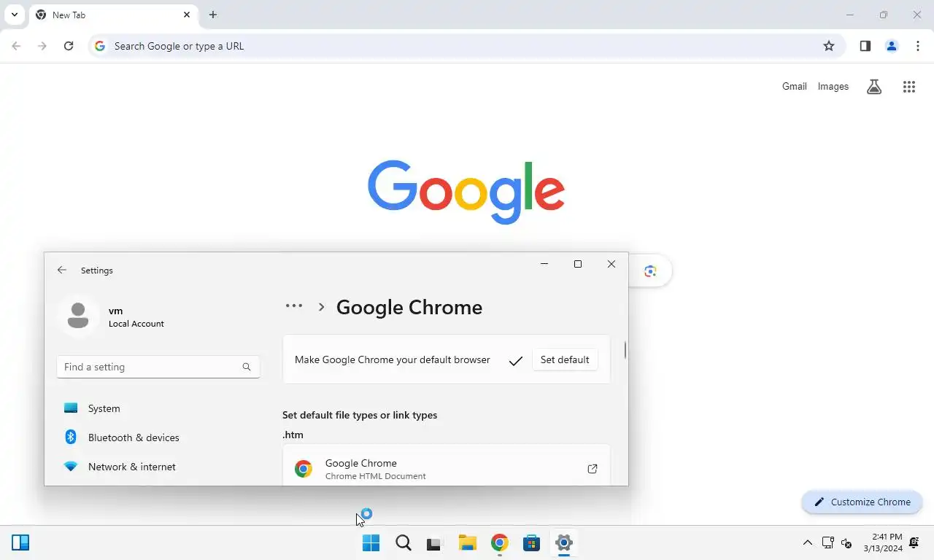Click the Customize Chrome button
934x560 pixels.
pos(862,502)
